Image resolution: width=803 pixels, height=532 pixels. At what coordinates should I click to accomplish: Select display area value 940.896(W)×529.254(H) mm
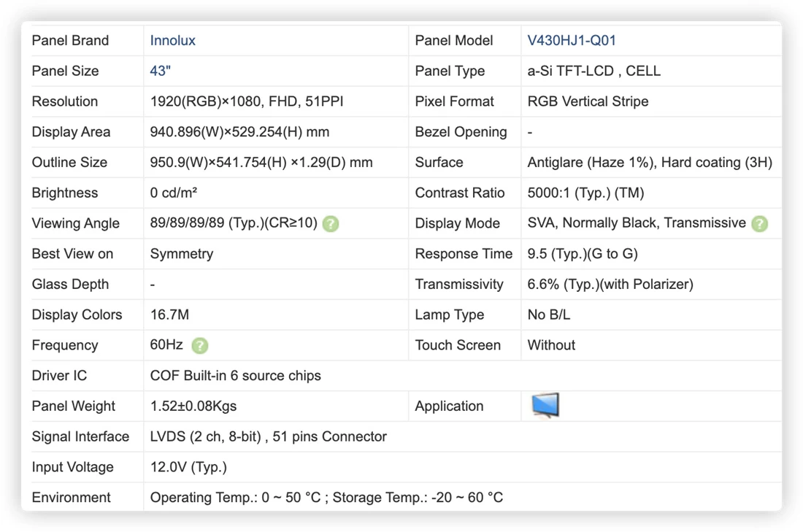coord(239,131)
